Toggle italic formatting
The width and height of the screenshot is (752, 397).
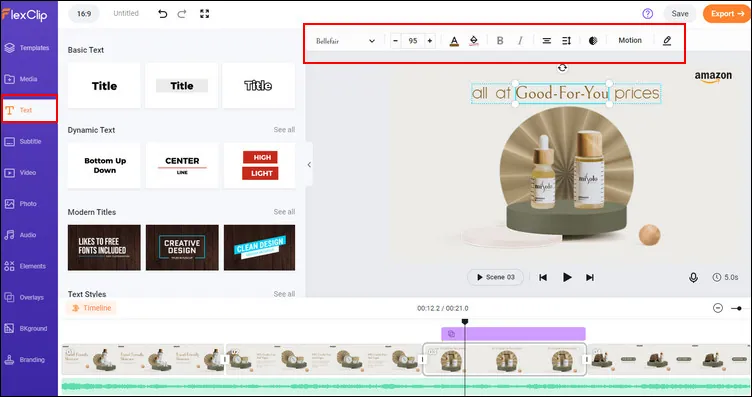pos(520,41)
